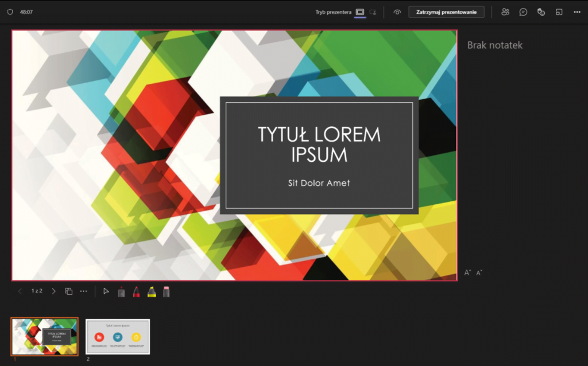Click the shield privacy icon
588x366 pixels.
[10, 12]
